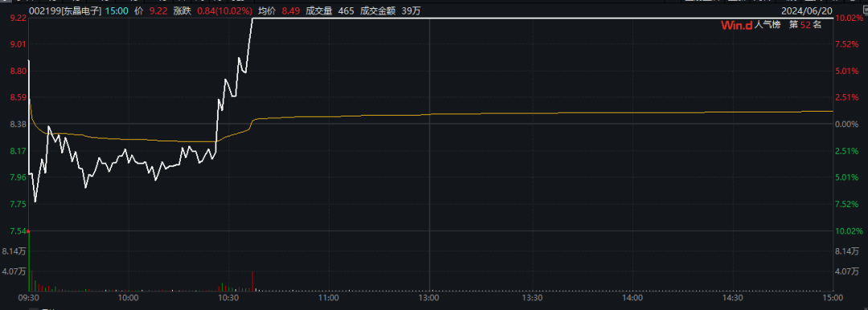This screenshot has height=310, width=868.
Task: Click the Win.d logo
Action: (737, 25)
